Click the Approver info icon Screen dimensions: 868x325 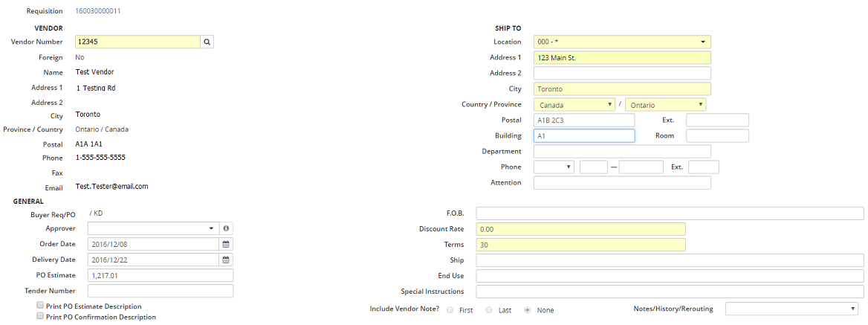click(x=227, y=228)
